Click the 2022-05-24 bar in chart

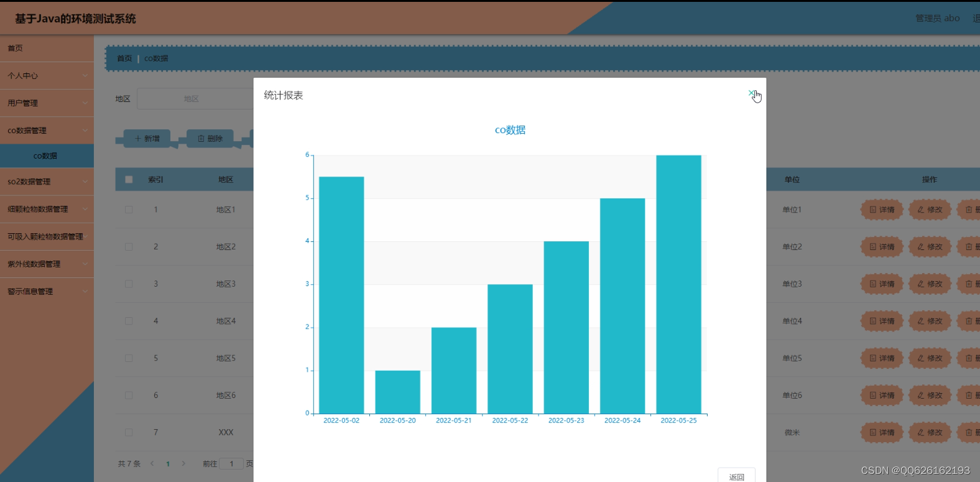click(x=622, y=306)
